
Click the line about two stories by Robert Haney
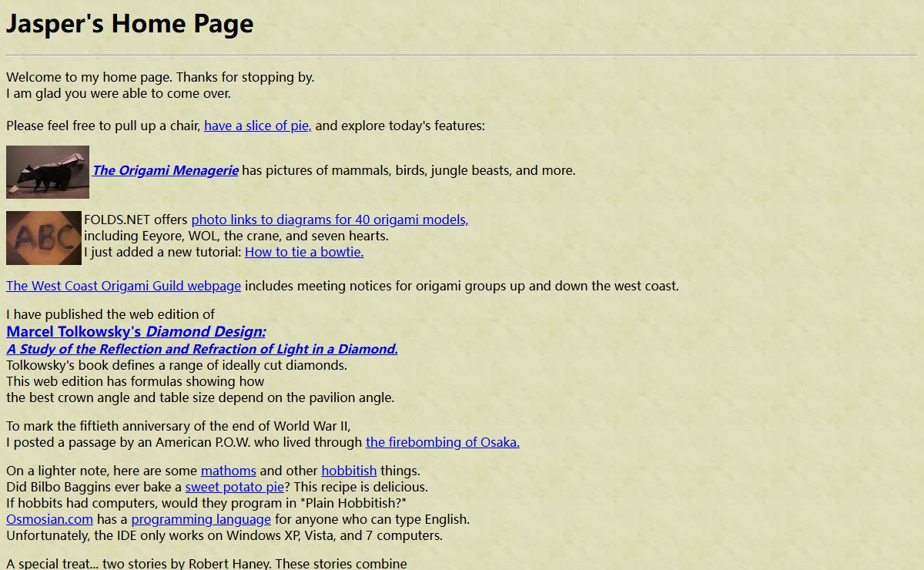pos(206,563)
